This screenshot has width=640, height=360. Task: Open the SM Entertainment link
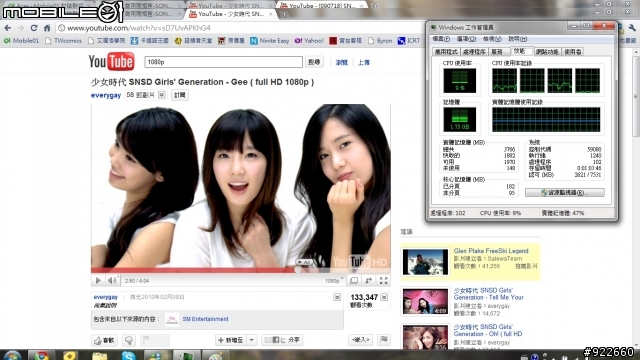(205, 319)
